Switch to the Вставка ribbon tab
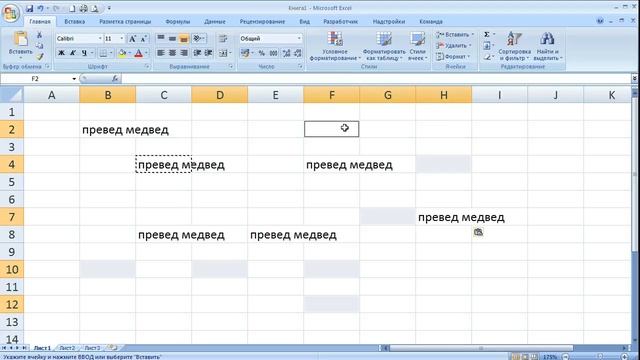This screenshot has height=360, width=640. pos(74,22)
